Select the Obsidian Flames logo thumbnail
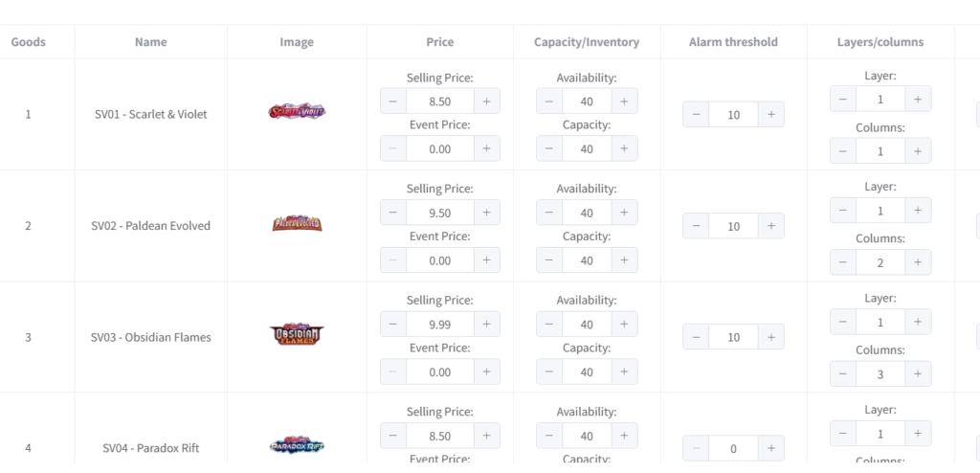 [297, 335]
